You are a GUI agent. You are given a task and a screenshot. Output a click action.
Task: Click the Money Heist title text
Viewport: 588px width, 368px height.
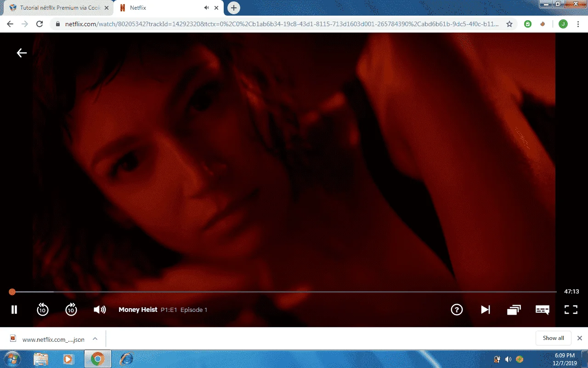coord(138,310)
